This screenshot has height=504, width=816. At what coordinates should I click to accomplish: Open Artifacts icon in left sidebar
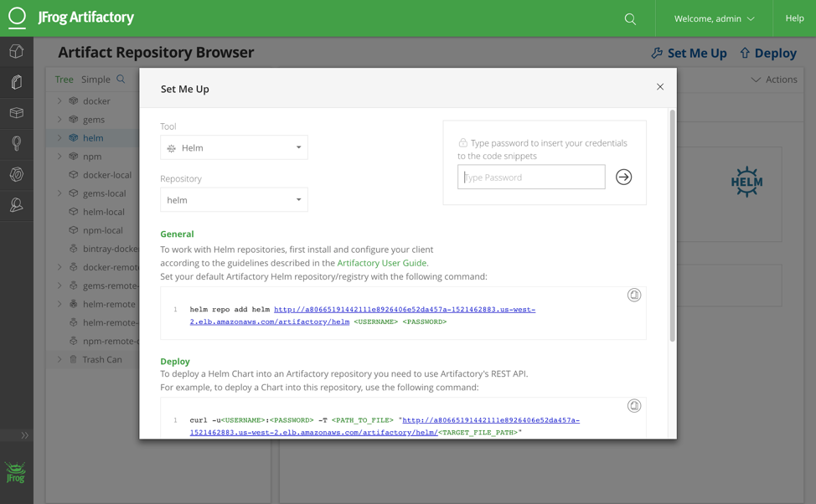coord(17,82)
